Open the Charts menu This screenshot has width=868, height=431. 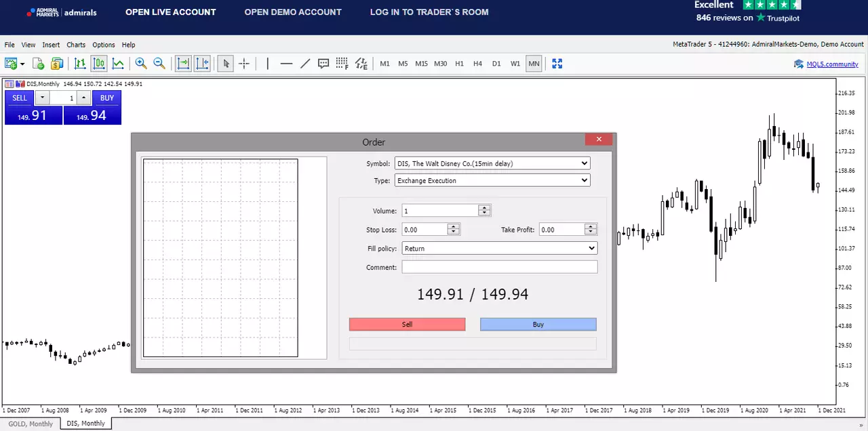[x=76, y=45]
